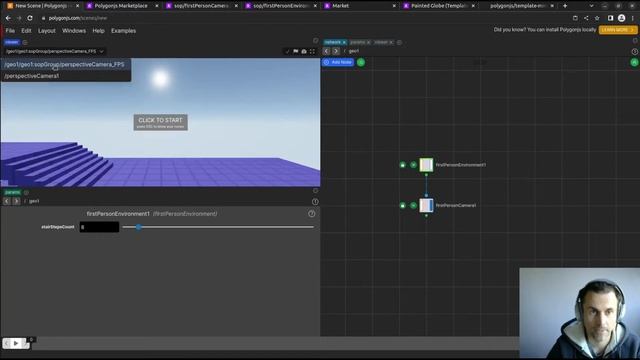The height and width of the screenshot is (360, 640).
Task: Click the viewer checkmark icon
Action: (x=287, y=51)
